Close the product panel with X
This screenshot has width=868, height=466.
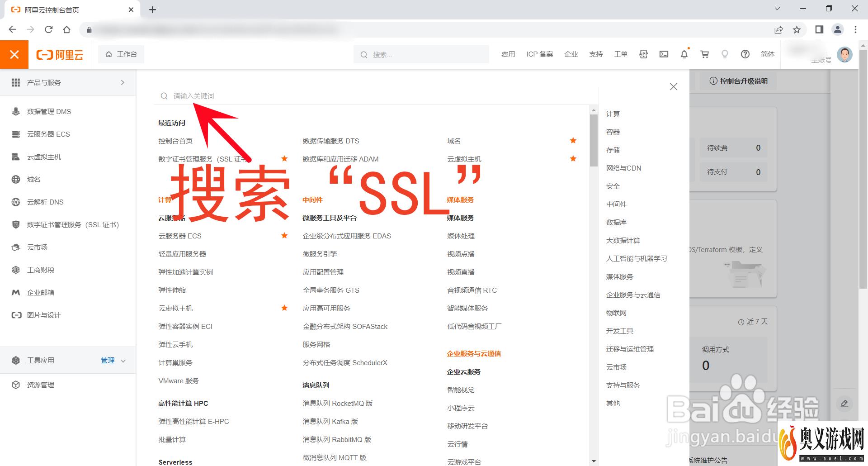click(x=673, y=86)
